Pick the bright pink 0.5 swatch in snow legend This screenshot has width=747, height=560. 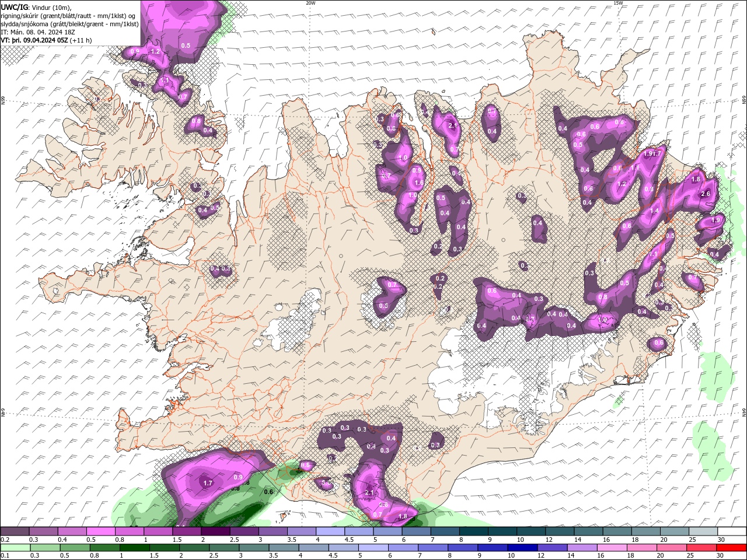pyautogui.click(x=100, y=531)
